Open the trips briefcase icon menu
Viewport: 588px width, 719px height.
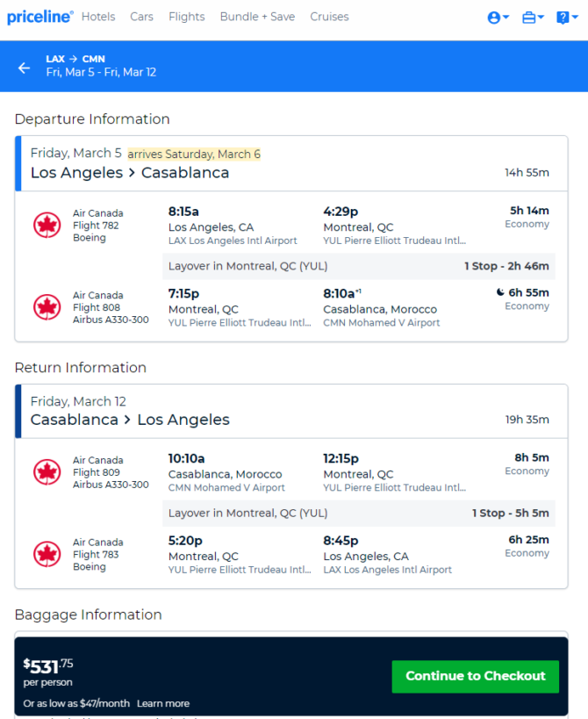click(533, 18)
